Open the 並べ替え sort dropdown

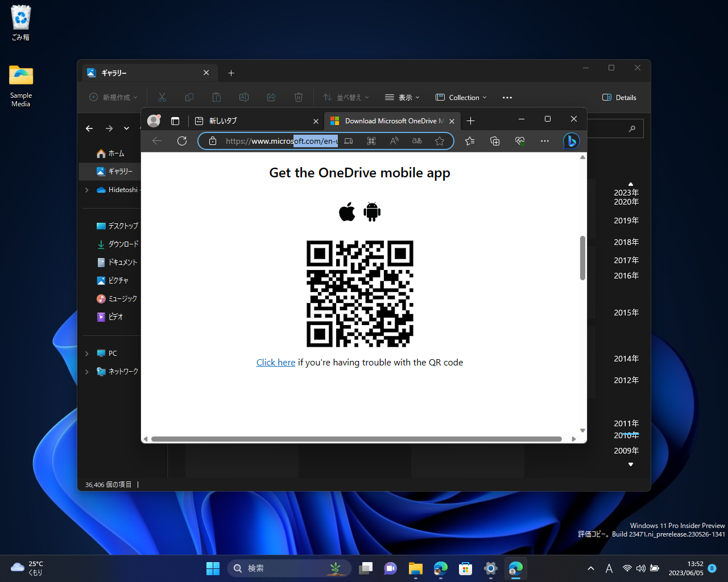tap(346, 97)
